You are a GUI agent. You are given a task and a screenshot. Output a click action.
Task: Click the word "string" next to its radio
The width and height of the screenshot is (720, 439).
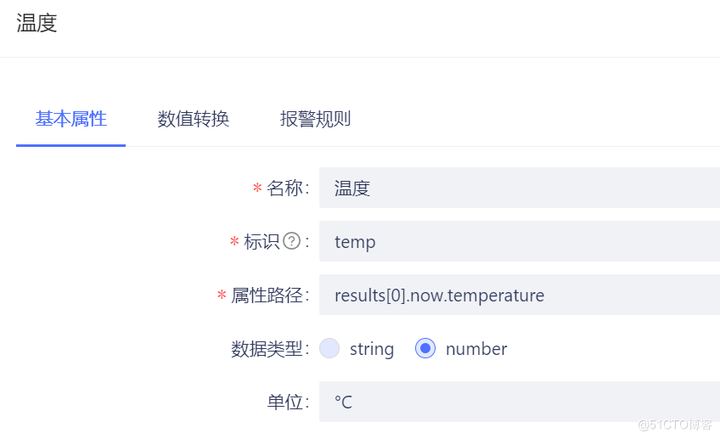[x=372, y=349]
